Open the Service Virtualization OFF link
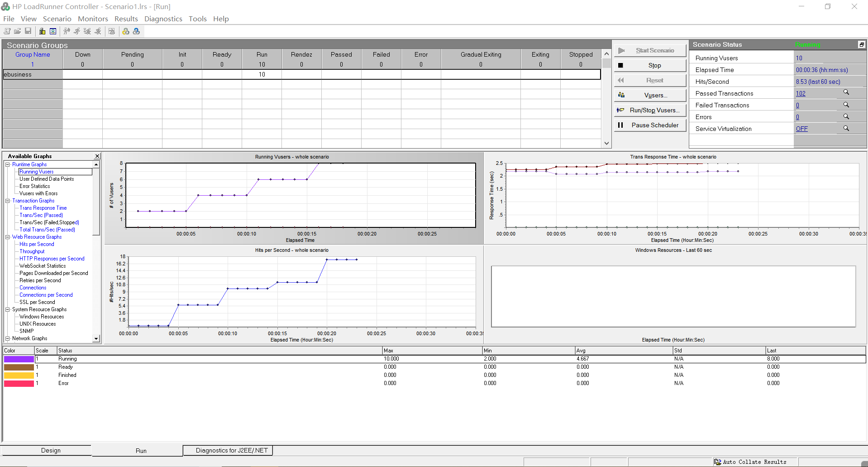This screenshot has height=467, width=868. click(x=801, y=129)
